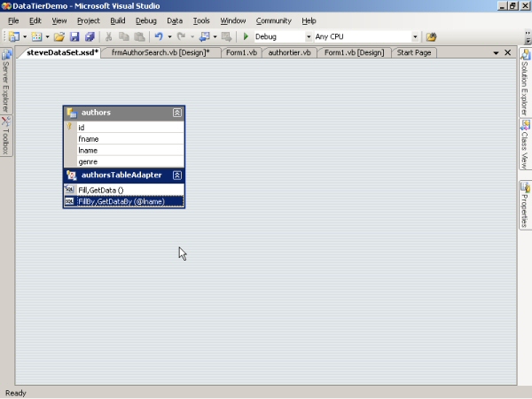Collapse the authorsTableAdapter queries section

click(177, 175)
